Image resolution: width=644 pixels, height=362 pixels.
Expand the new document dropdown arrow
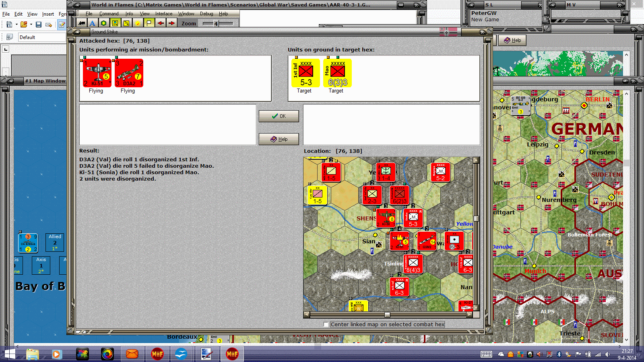click(17, 25)
